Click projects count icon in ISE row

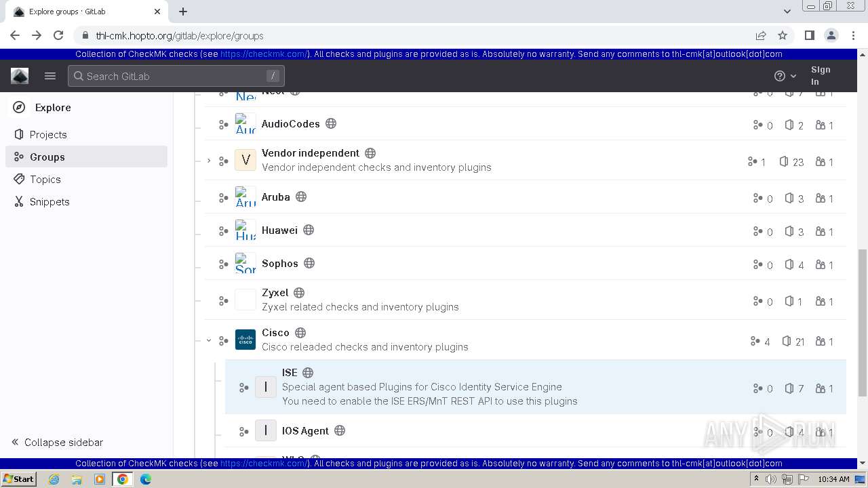pos(789,388)
